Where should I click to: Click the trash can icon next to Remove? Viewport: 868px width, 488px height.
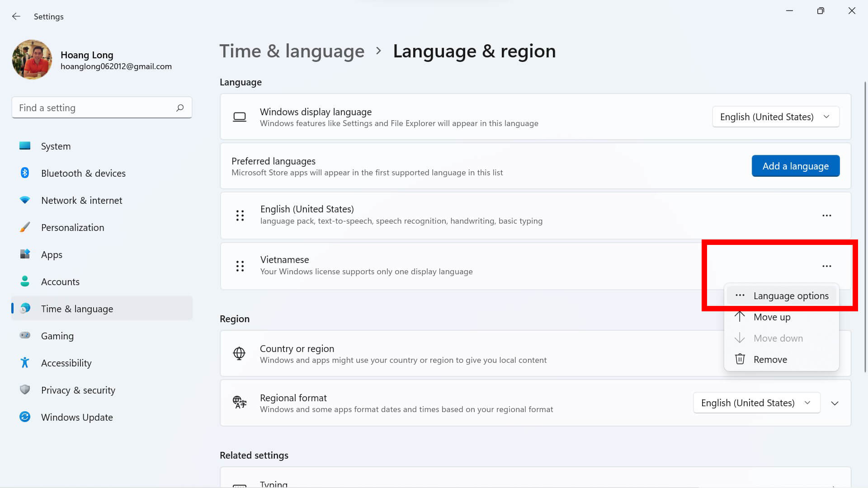740,359
